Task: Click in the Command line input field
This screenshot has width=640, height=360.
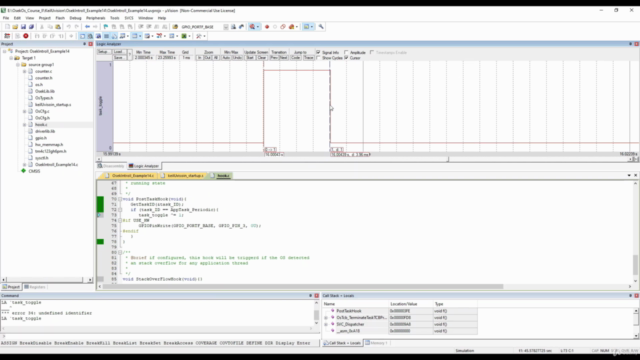Action: click(159, 336)
